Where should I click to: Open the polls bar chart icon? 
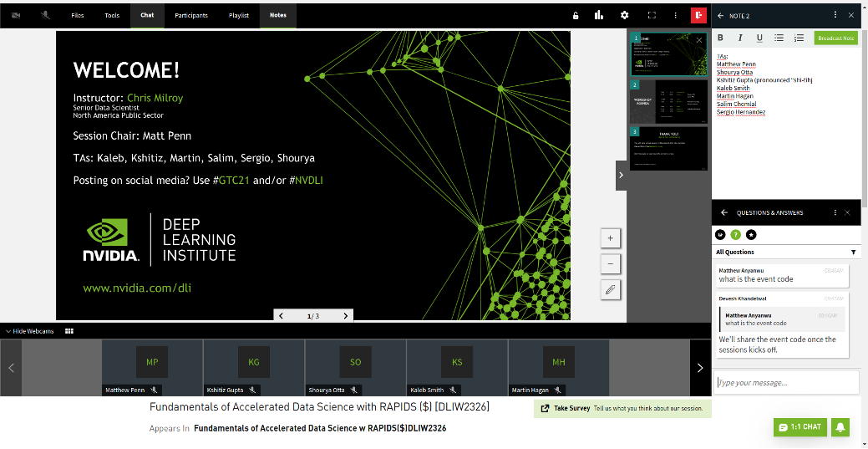click(x=599, y=16)
